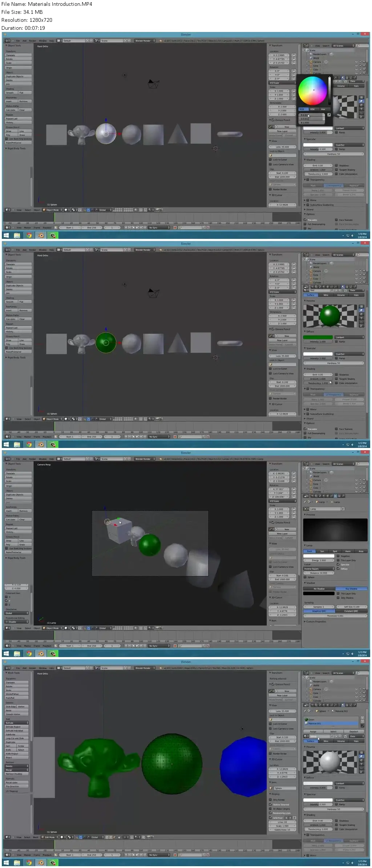The image size is (372, 868).
Task: Select Material.001 slot in fourth screenshot's material list
Action: (331, 723)
